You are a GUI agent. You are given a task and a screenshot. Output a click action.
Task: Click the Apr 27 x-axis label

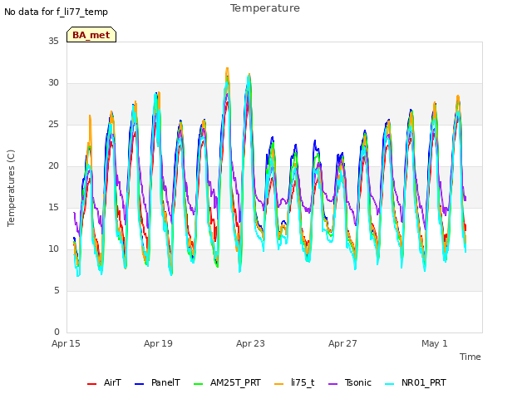pos(342,343)
